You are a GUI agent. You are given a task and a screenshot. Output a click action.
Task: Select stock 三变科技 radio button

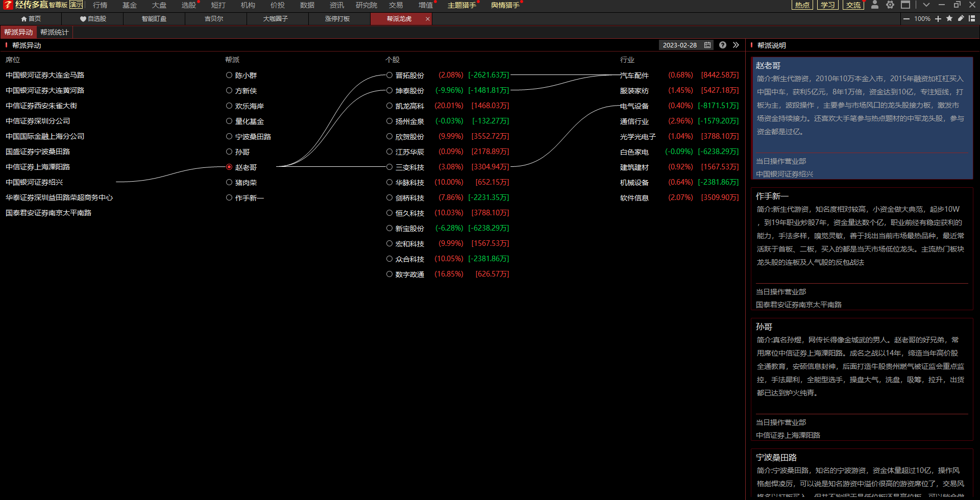pyautogui.click(x=389, y=167)
